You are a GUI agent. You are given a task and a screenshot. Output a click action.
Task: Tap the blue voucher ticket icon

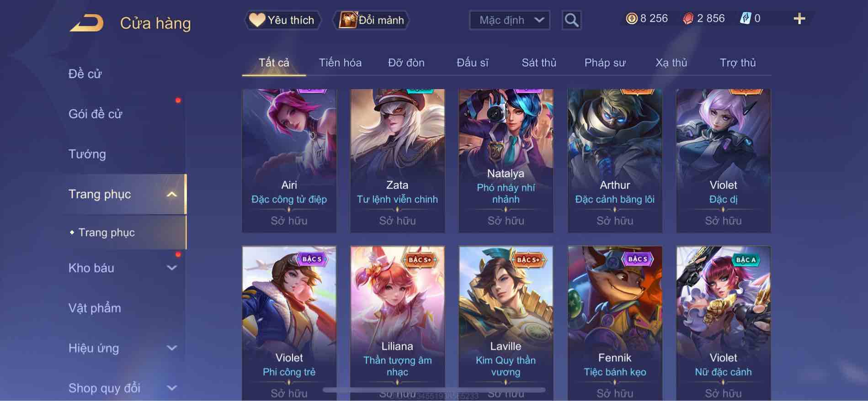click(745, 18)
